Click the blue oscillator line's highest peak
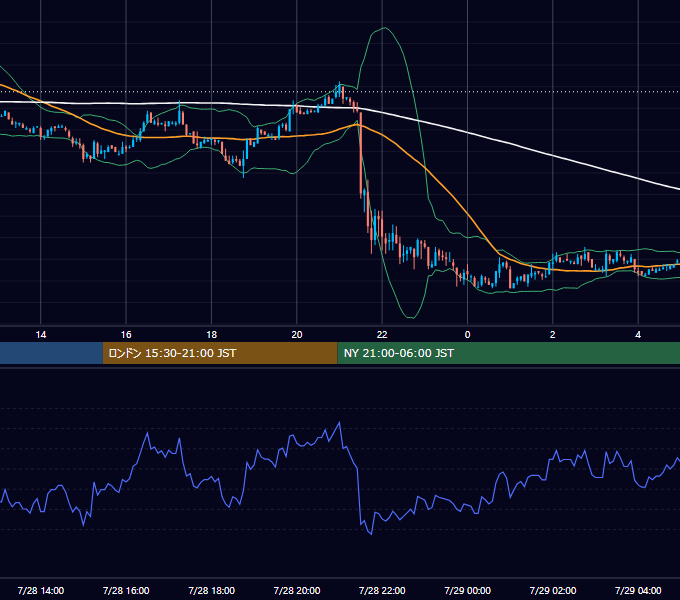The width and height of the screenshot is (680, 600). [x=339, y=422]
